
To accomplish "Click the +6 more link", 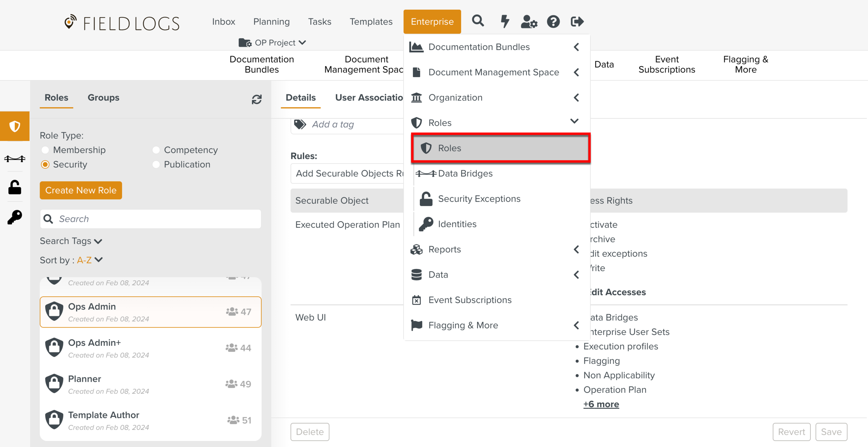I will [601, 404].
